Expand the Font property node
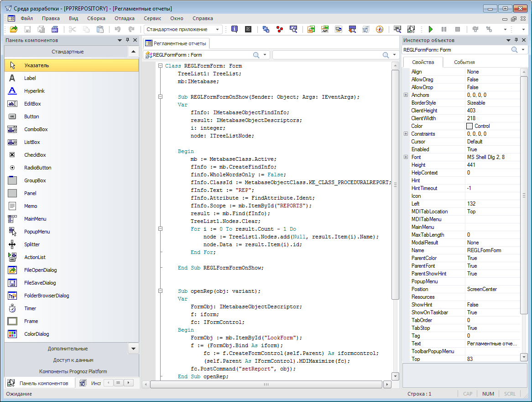Screen dimensions: 532x402 [406, 157]
